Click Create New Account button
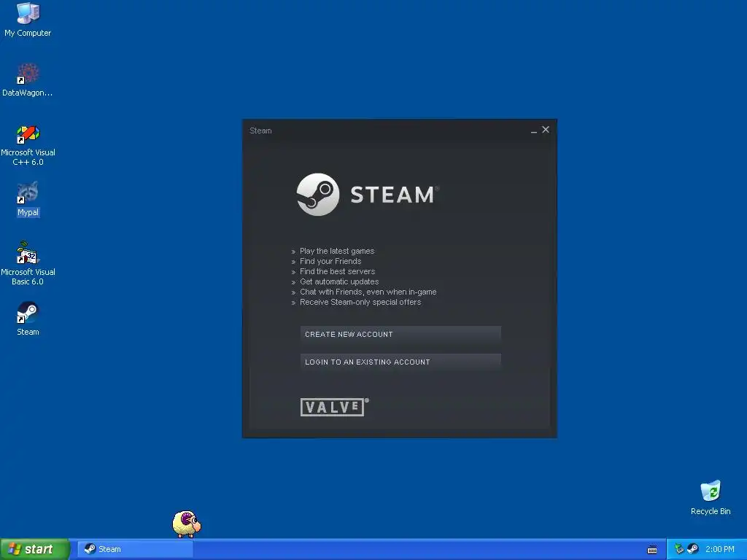 tap(400, 334)
